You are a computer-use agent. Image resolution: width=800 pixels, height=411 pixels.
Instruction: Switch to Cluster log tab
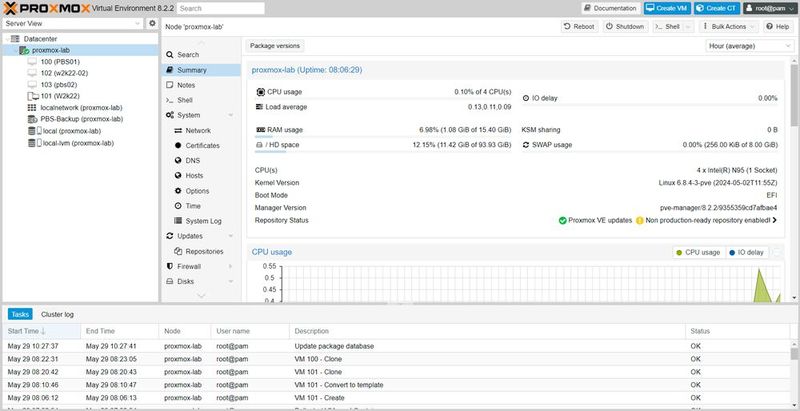pyautogui.click(x=57, y=315)
